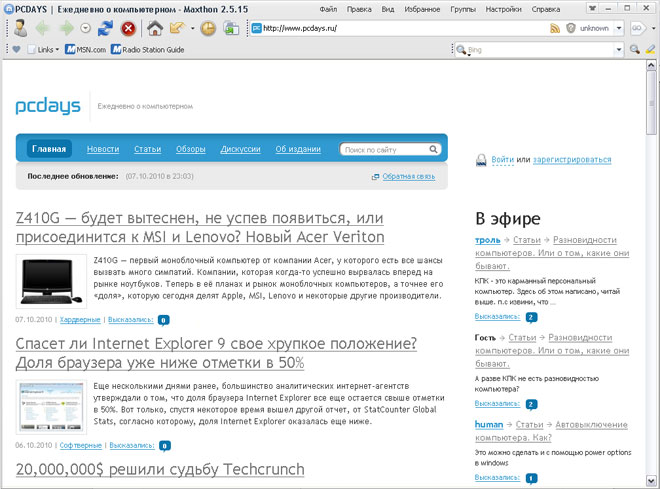
Task: Click the RSS feed icon in address bar
Action: point(555,28)
